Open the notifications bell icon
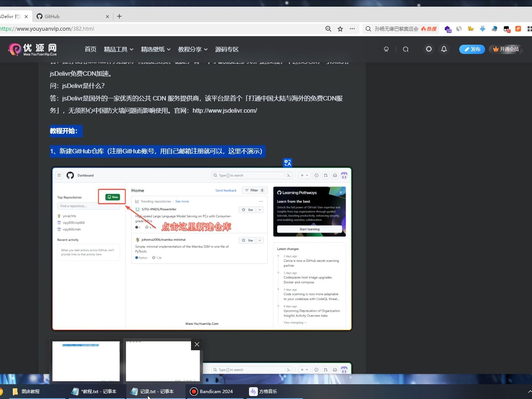This screenshot has height=399, width=532. pos(444,49)
